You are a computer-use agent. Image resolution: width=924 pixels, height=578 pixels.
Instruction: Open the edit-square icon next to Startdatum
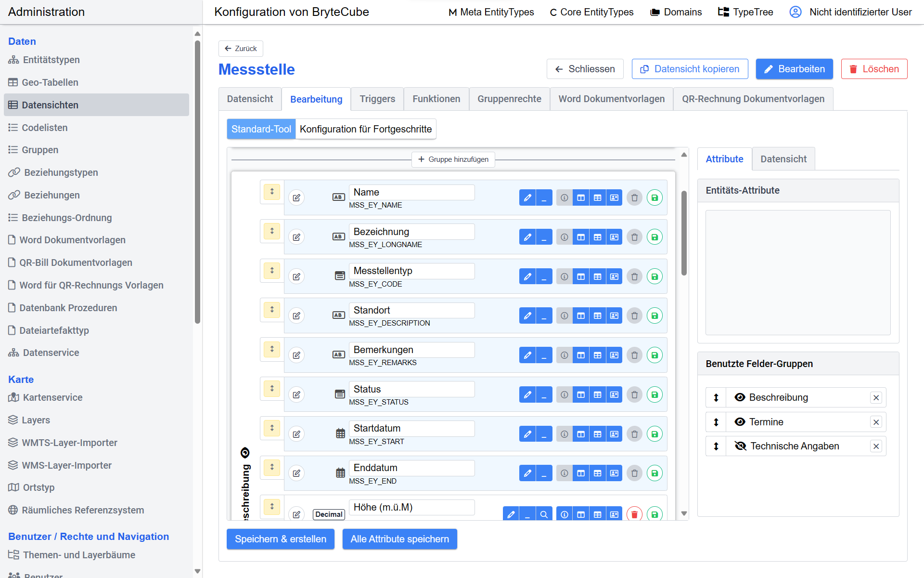296,434
